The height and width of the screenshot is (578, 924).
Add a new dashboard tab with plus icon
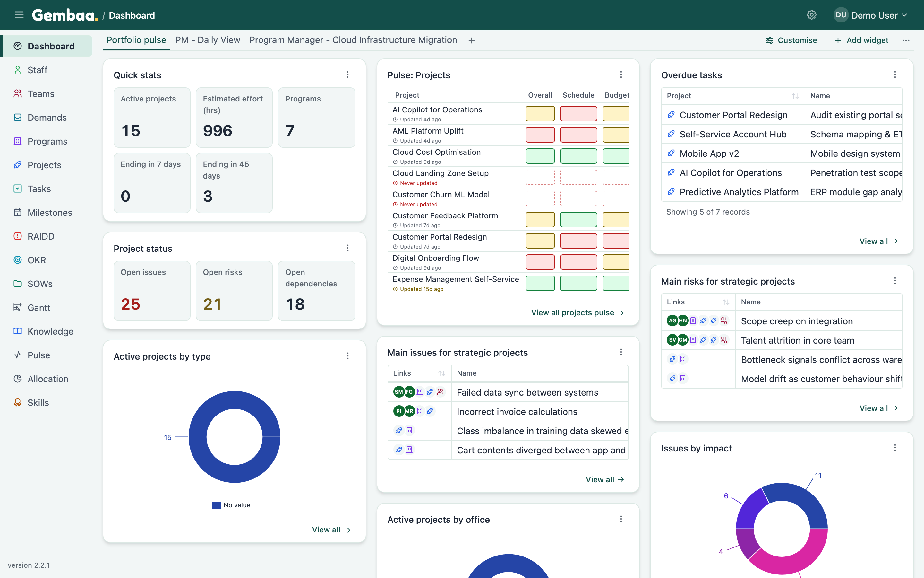click(x=472, y=40)
